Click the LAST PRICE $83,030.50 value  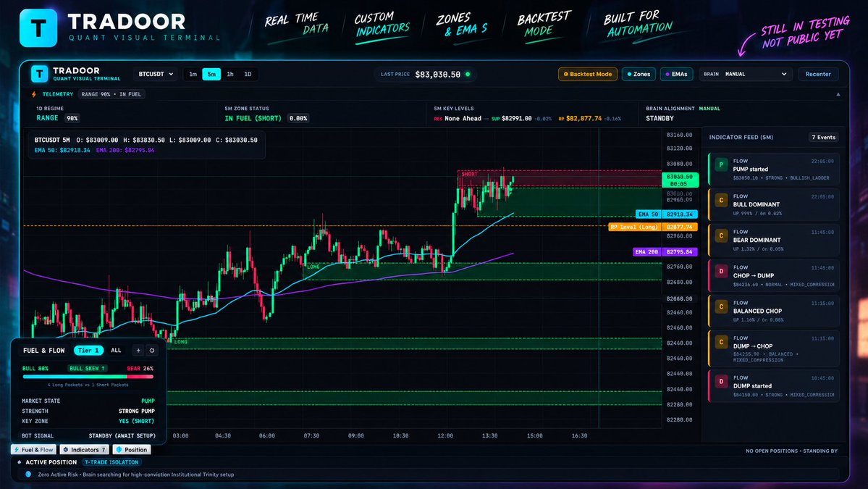pos(438,74)
